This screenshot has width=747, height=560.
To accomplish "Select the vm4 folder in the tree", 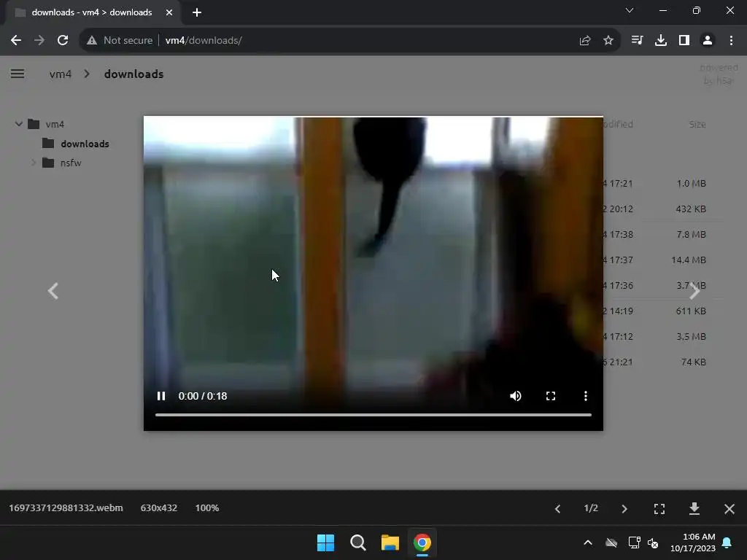I will (x=55, y=124).
